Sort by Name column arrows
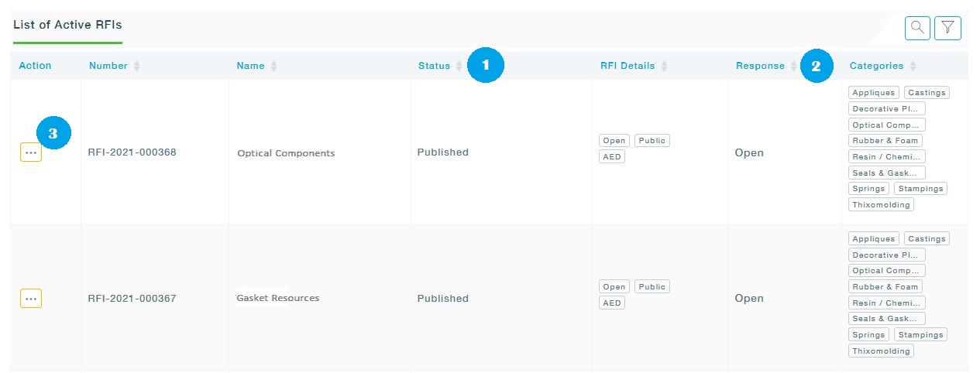Viewport: 980px width, 373px height. coord(273,67)
